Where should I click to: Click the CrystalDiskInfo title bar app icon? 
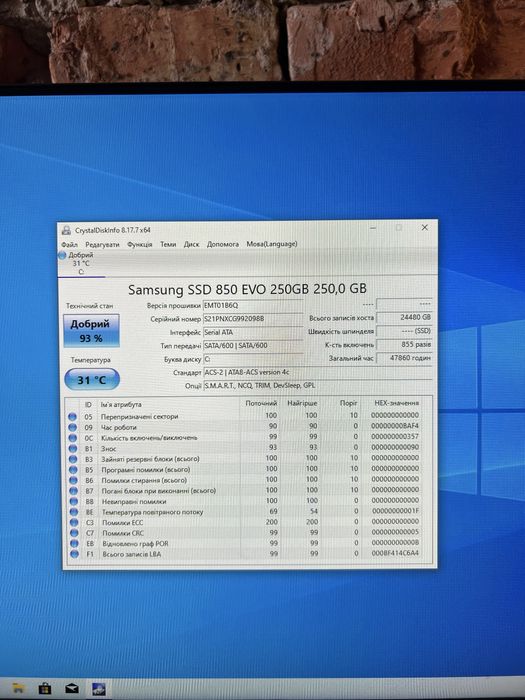(67, 230)
